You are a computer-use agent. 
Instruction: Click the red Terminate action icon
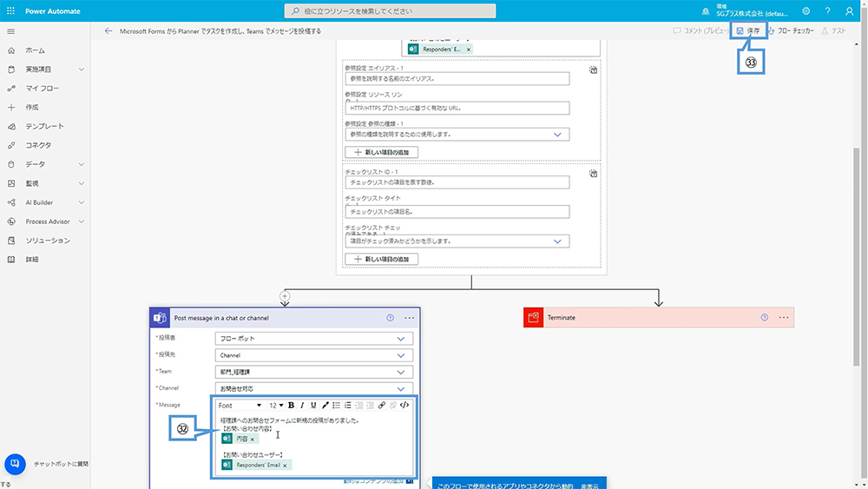(x=533, y=317)
